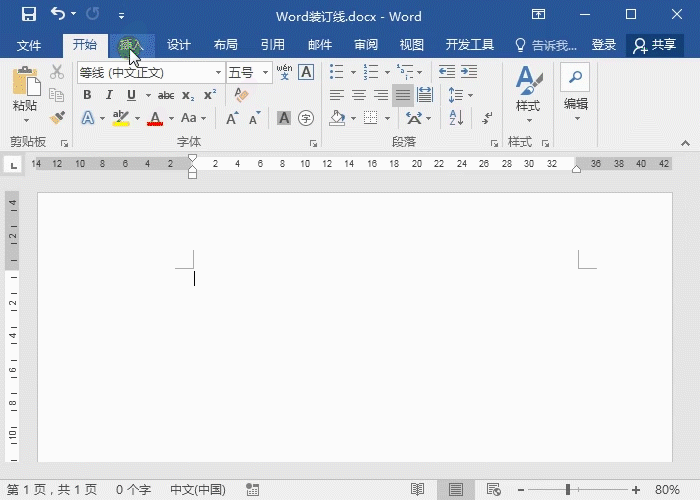Click the Cut scissors icon
Image resolution: width=700 pixels, height=500 pixels.
pyautogui.click(x=57, y=72)
